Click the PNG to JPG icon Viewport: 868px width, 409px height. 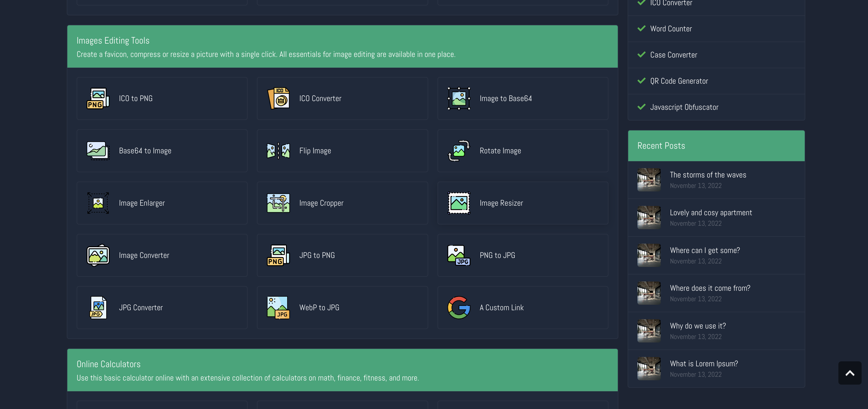click(459, 255)
